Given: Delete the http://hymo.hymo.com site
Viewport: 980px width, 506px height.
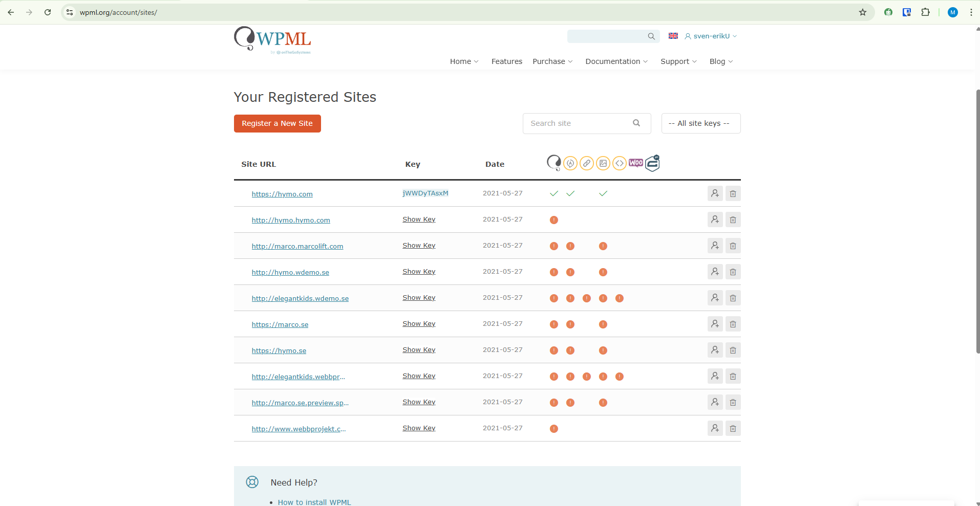Looking at the screenshot, I should click(733, 219).
